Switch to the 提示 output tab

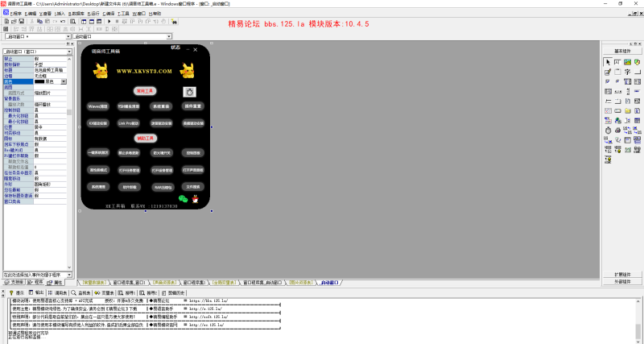tap(17, 293)
